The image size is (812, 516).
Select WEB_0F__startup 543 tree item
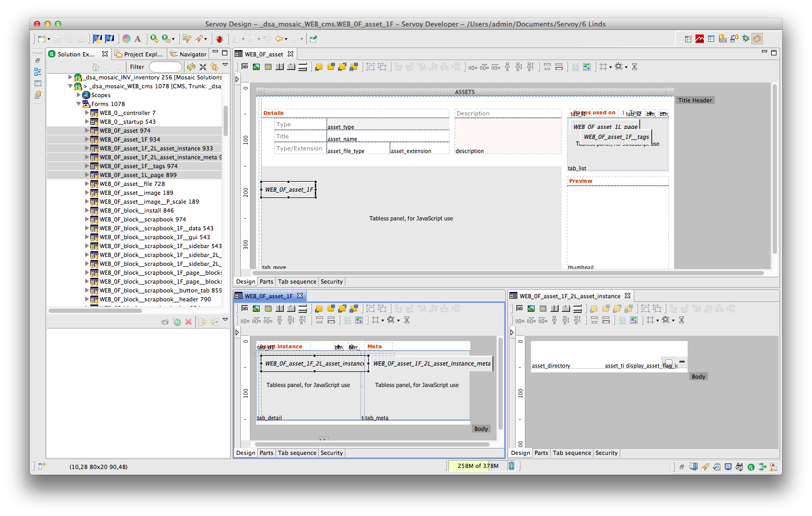(x=127, y=122)
